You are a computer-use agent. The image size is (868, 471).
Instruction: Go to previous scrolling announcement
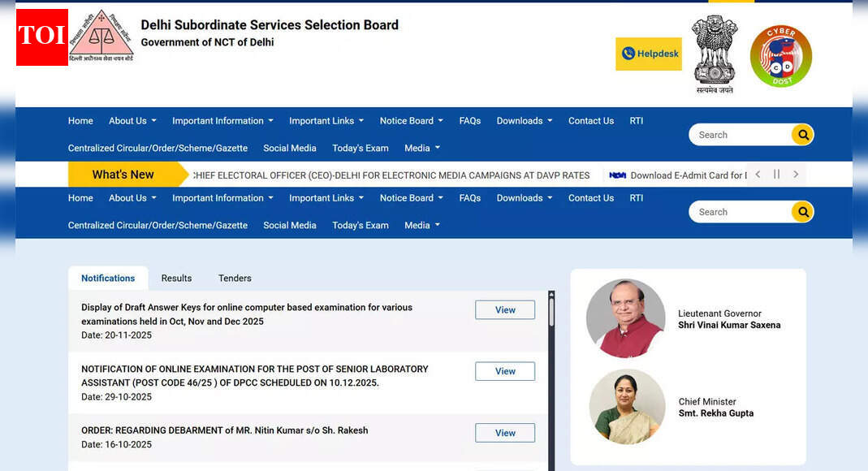point(758,174)
